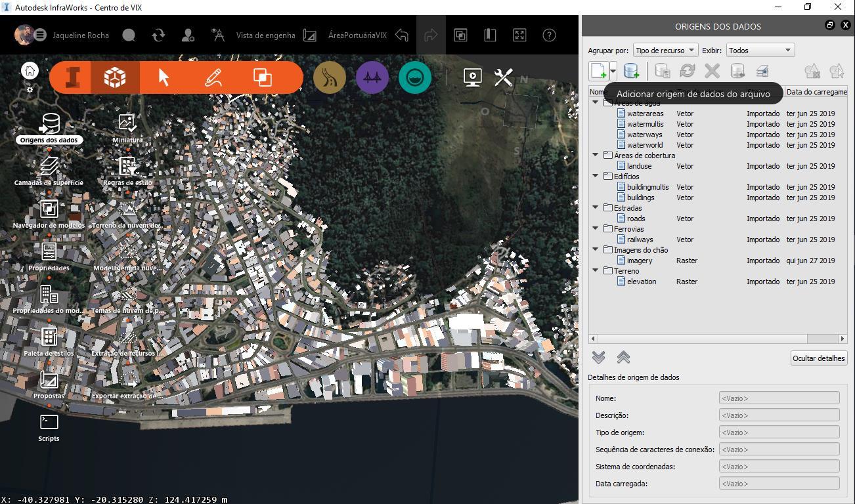Collapse the Áreas de cobertura group
Viewport: 855px width, 504px height.
[x=596, y=156]
